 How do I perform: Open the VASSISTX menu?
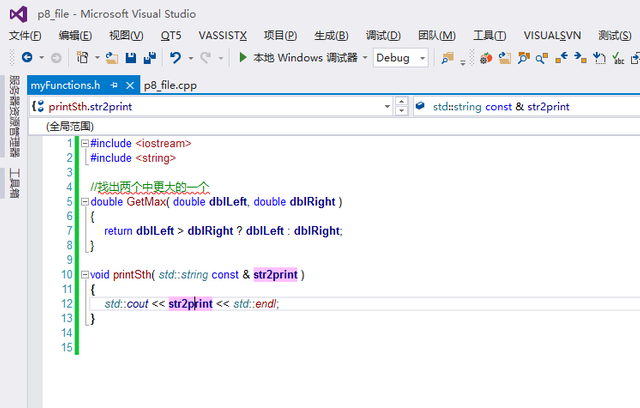pyautogui.click(x=223, y=36)
